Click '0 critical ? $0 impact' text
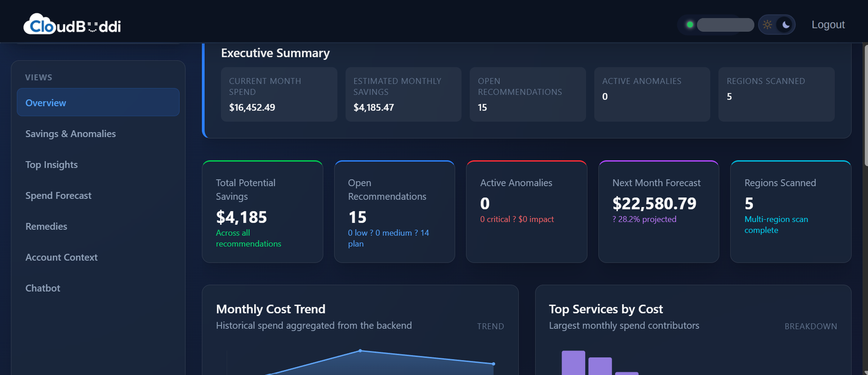 pos(517,219)
